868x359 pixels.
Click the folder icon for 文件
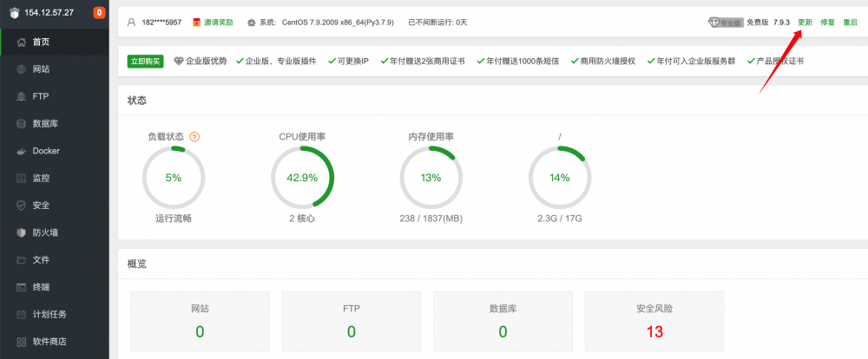tap(22, 259)
